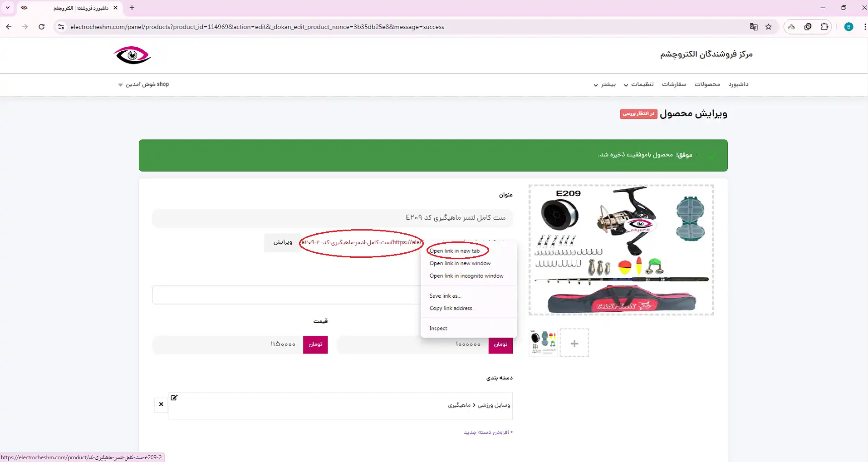The height and width of the screenshot is (462, 868).
Task: Click chain link icon in Chrome toolbar
Action: pyautogui.click(x=791, y=27)
